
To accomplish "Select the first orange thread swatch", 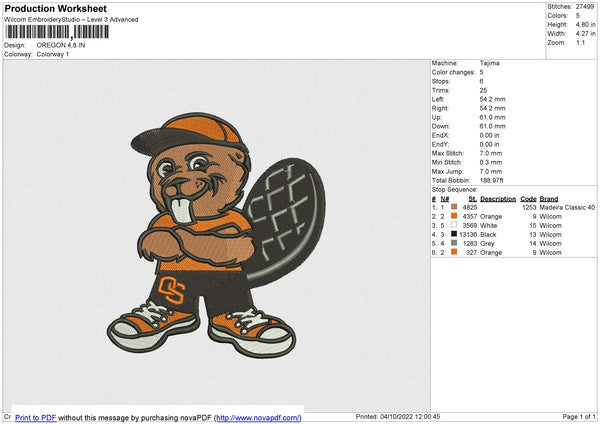I will pyautogui.click(x=454, y=216).
